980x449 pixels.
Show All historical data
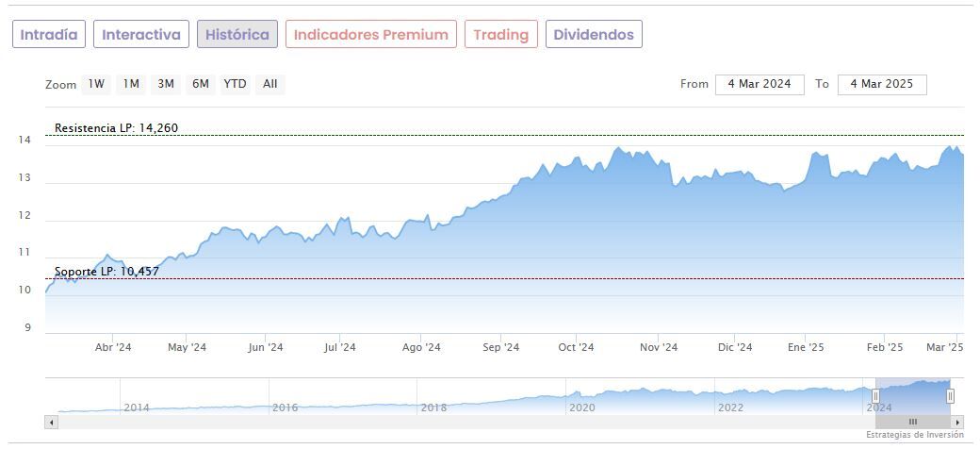[x=270, y=84]
